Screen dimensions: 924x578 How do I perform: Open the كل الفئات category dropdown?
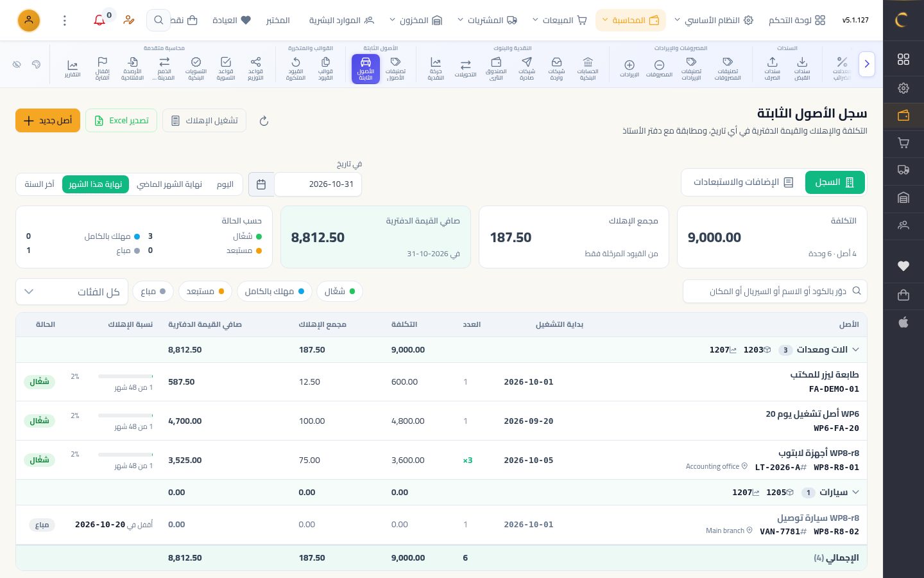pyautogui.click(x=72, y=292)
